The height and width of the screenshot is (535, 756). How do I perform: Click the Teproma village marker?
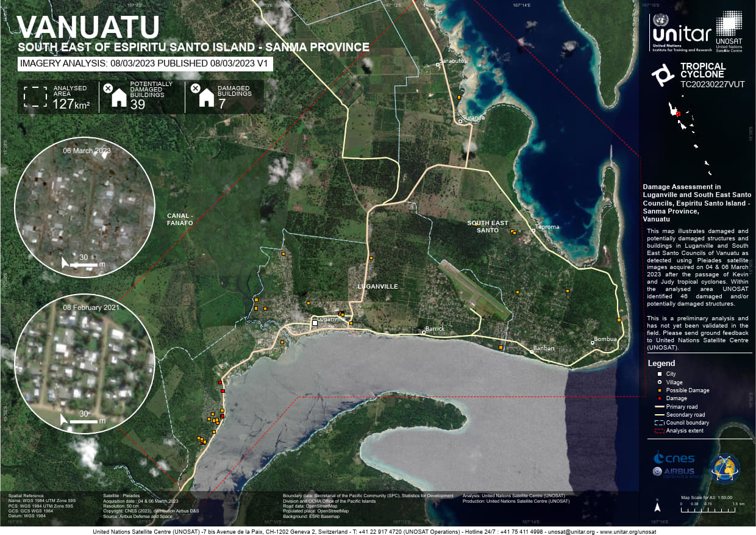point(533,231)
